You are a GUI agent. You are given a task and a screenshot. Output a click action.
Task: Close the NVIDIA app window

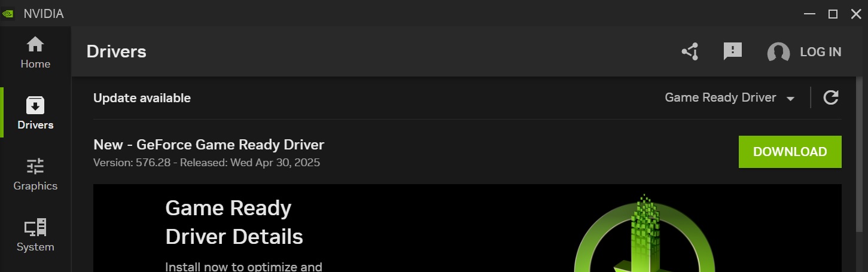[855, 14]
